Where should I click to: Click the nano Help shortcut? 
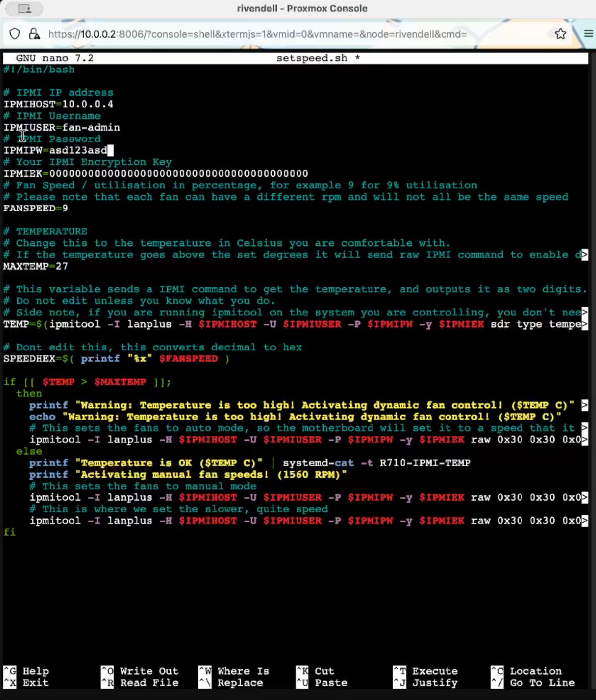[35, 671]
